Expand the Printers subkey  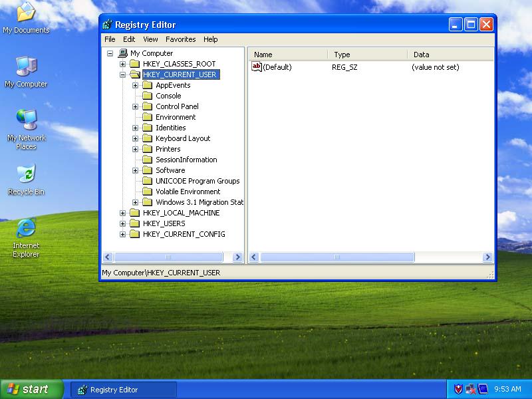click(135, 149)
